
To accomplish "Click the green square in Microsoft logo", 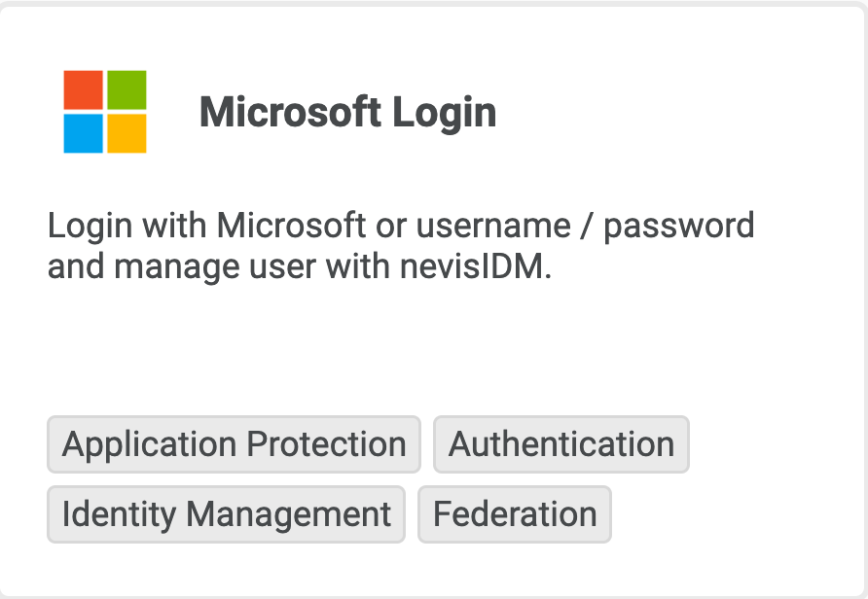I will 127,89.
